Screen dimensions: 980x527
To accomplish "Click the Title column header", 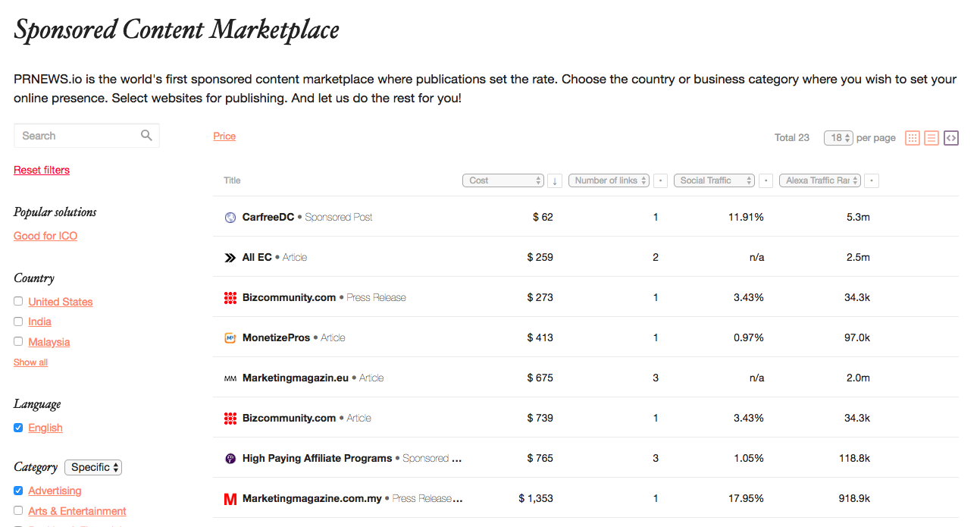I will [x=232, y=180].
